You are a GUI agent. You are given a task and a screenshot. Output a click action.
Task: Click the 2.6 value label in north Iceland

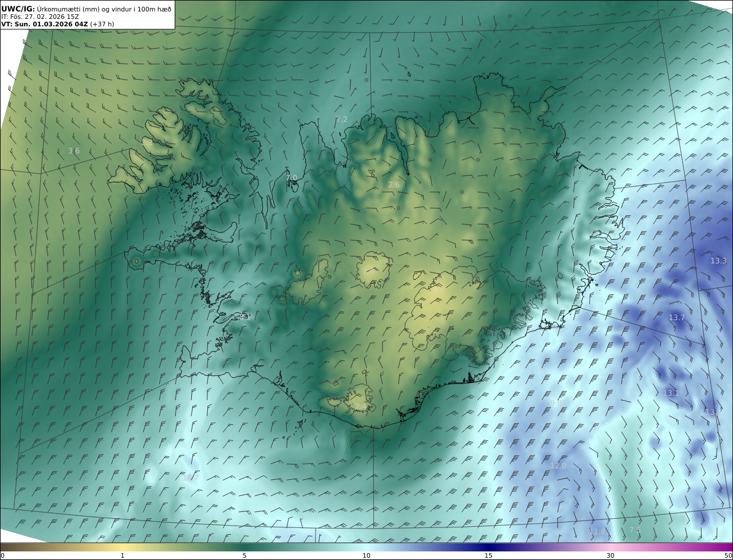[394, 184]
